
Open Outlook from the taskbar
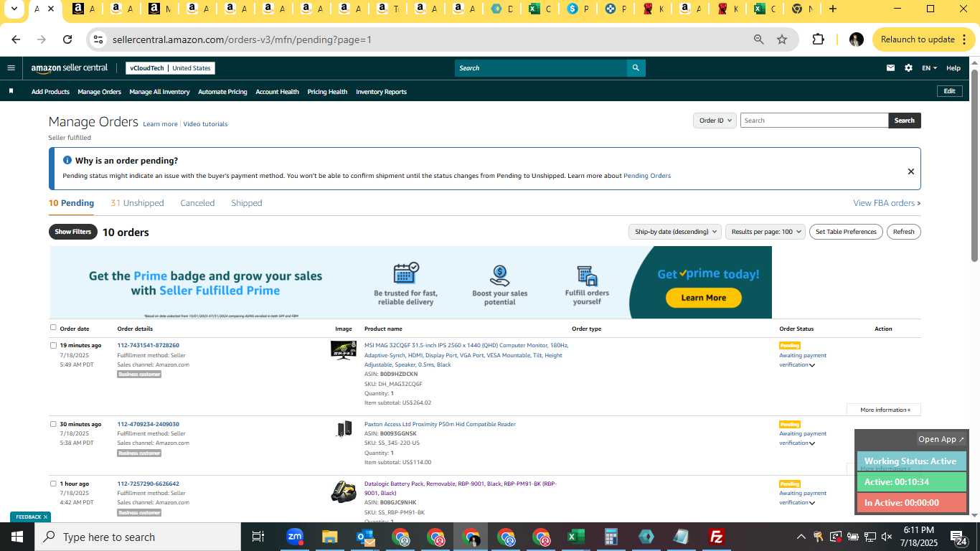[x=365, y=537]
